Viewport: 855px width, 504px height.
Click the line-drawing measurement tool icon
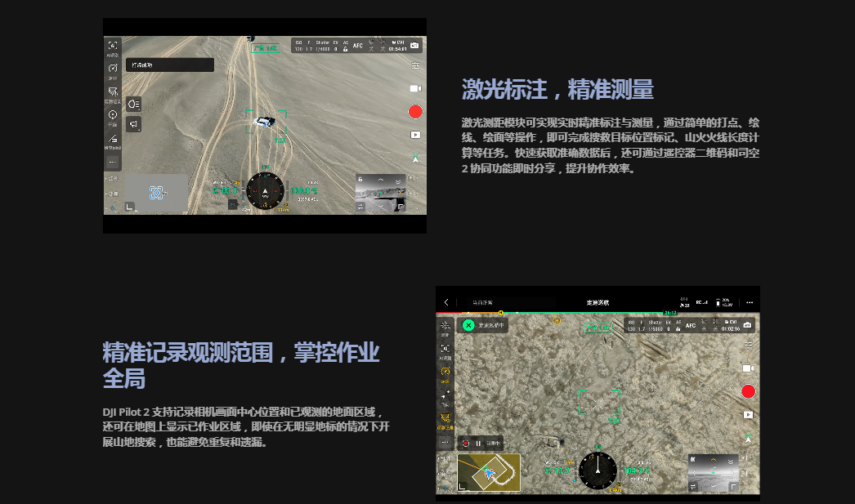[x=113, y=139]
